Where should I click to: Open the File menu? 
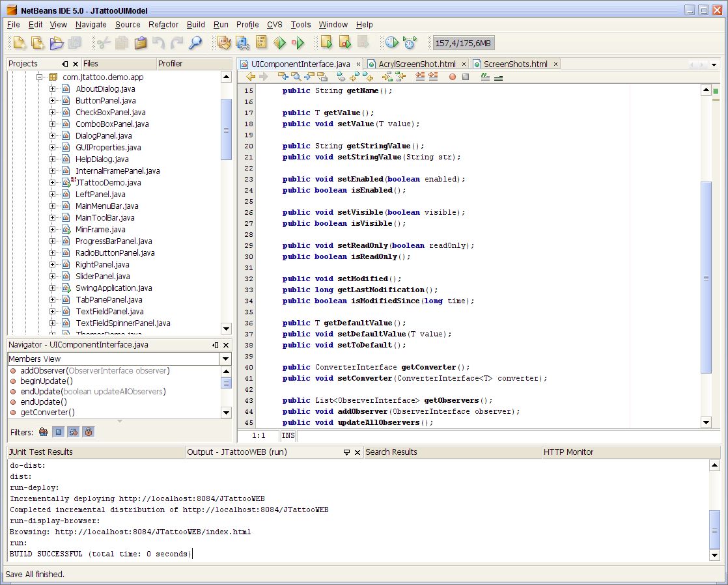(x=14, y=25)
